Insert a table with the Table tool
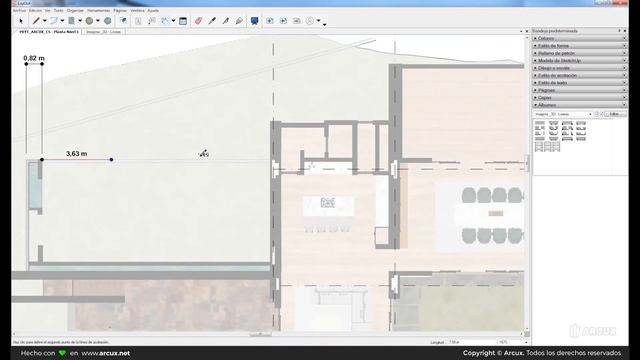Screen dimensions: 640x360 click(183, 21)
